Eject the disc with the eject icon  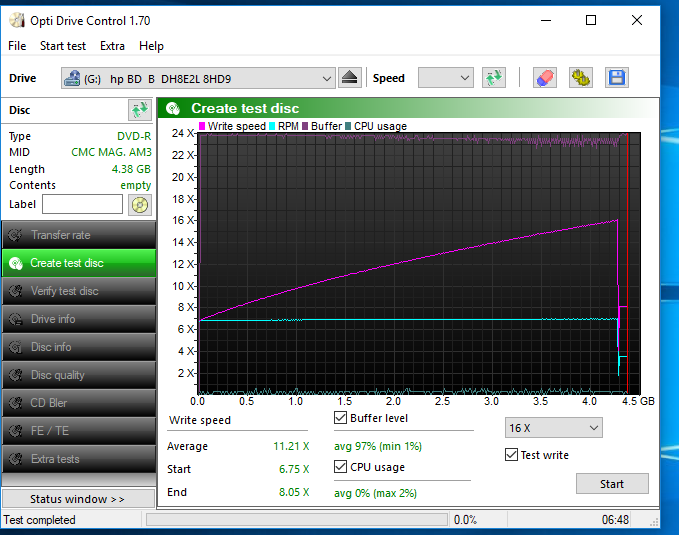349,78
